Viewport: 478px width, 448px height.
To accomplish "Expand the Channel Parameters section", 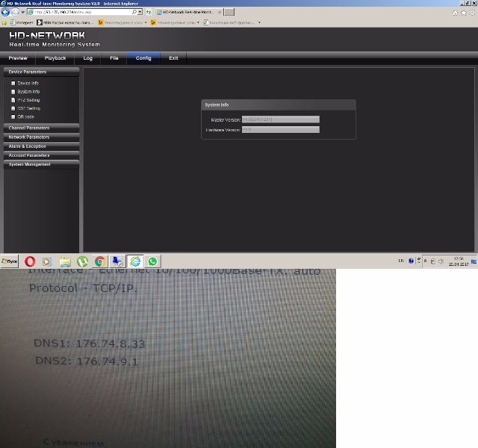I will click(x=42, y=128).
